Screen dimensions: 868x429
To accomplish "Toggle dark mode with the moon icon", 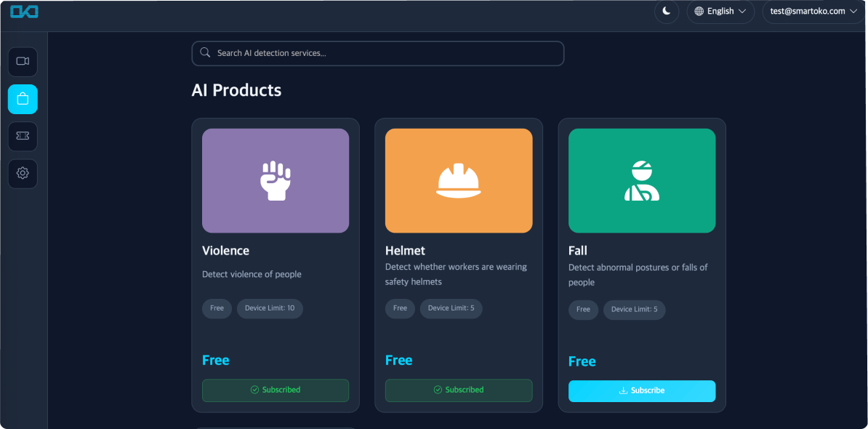I will [667, 11].
